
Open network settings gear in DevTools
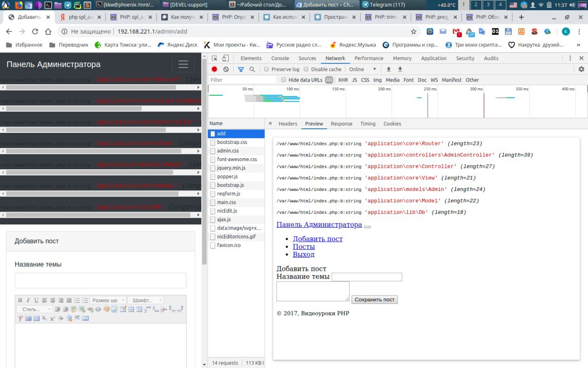[x=582, y=69]
